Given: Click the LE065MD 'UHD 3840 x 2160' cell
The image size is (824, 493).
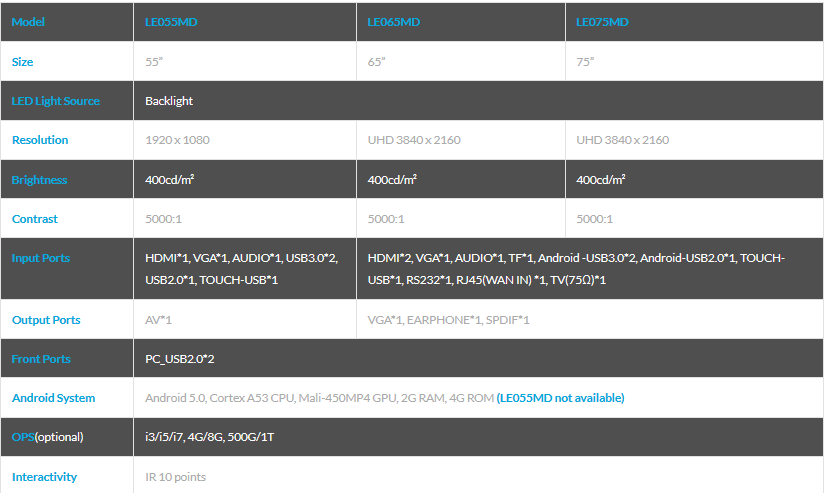Looking at the screenshot, I should [414, 140].
